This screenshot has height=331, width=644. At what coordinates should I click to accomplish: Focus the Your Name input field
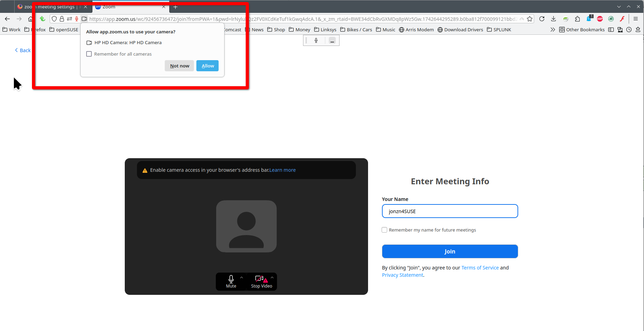[450, 211]
